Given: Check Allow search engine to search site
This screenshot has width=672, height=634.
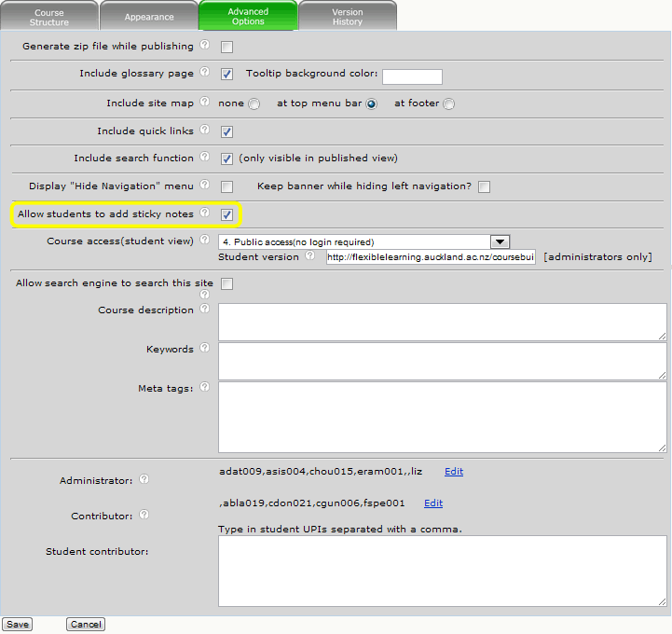Looking at the screenshot, I should coord(226,283).
